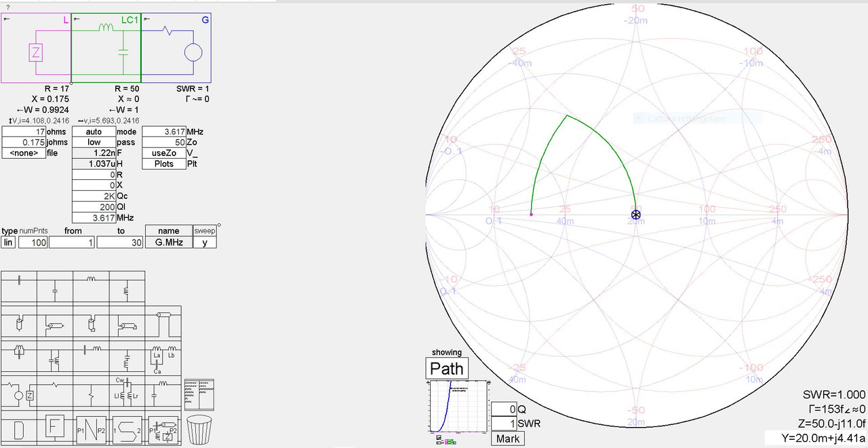Toggle the sweep 'y' setting

pos(205,242)
